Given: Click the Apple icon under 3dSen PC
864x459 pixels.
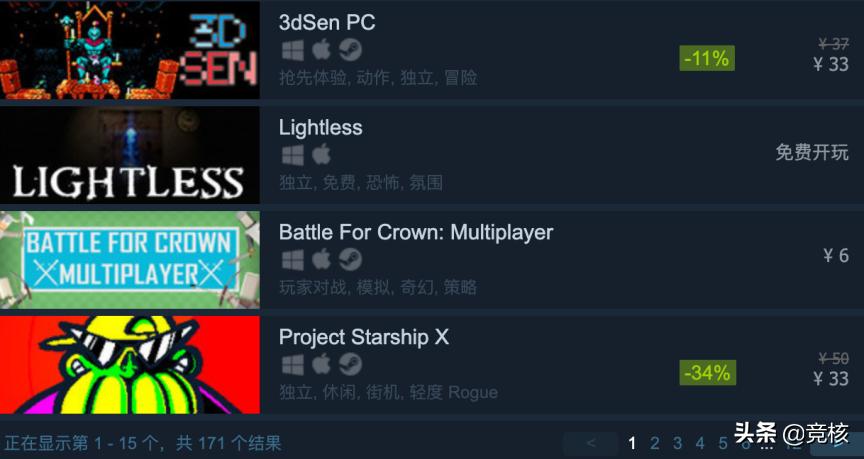Looking at the screenshot, I should pos(321,50).
